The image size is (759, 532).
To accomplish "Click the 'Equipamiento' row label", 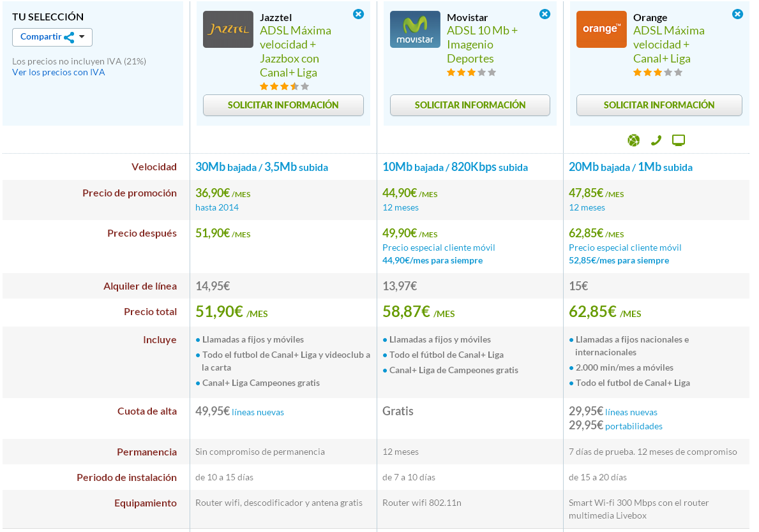I will click(x=145, y=503).
